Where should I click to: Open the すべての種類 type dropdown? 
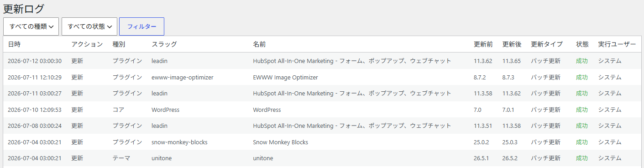[x=31, y=26]
